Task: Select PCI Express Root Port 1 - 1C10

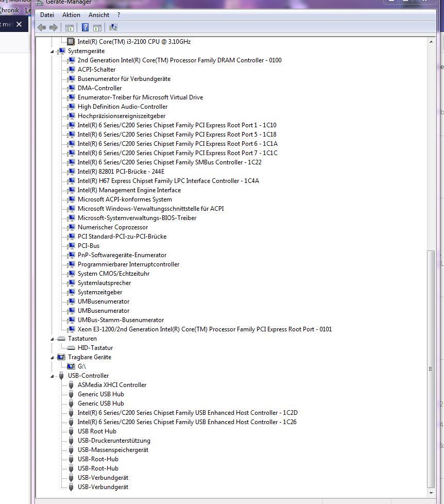Action: (x=177, y=125)
